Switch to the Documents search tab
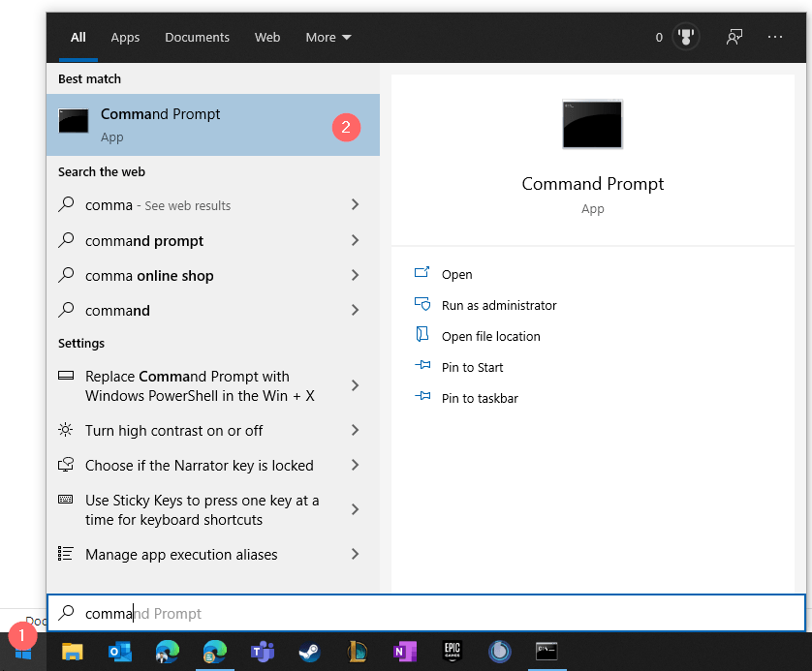 (197, 37)
